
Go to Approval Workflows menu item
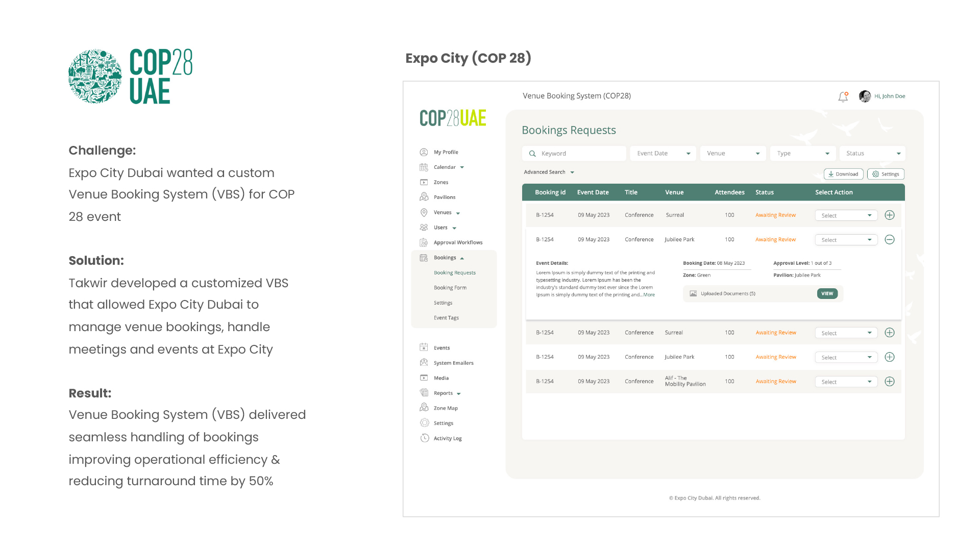(458, 242)
